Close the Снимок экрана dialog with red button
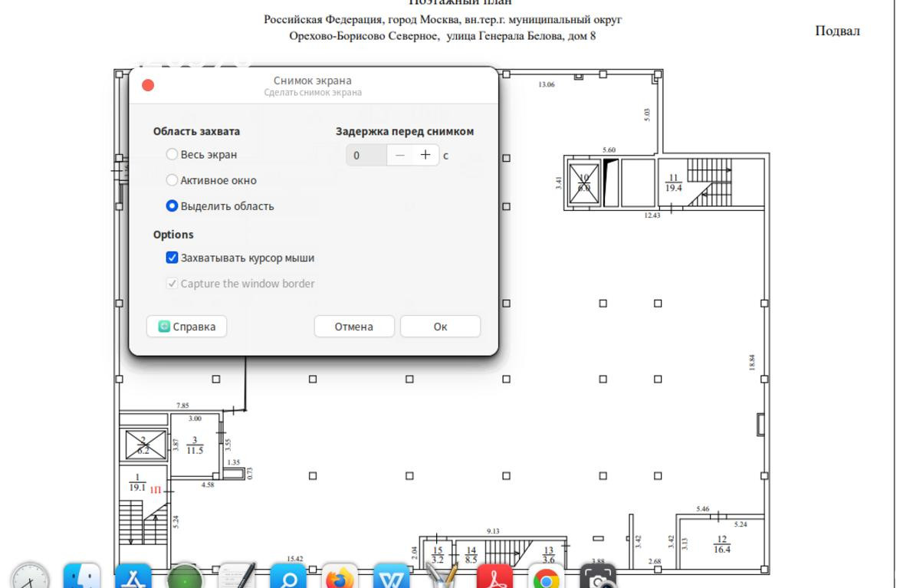Image resolution: width=913 pixels, height=588 pixels. coord(148,85)
